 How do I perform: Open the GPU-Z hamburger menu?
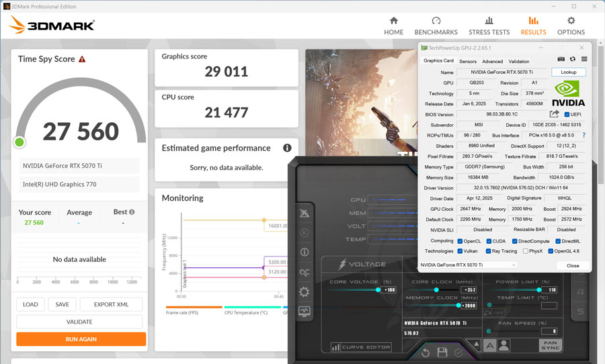point(584,59)
